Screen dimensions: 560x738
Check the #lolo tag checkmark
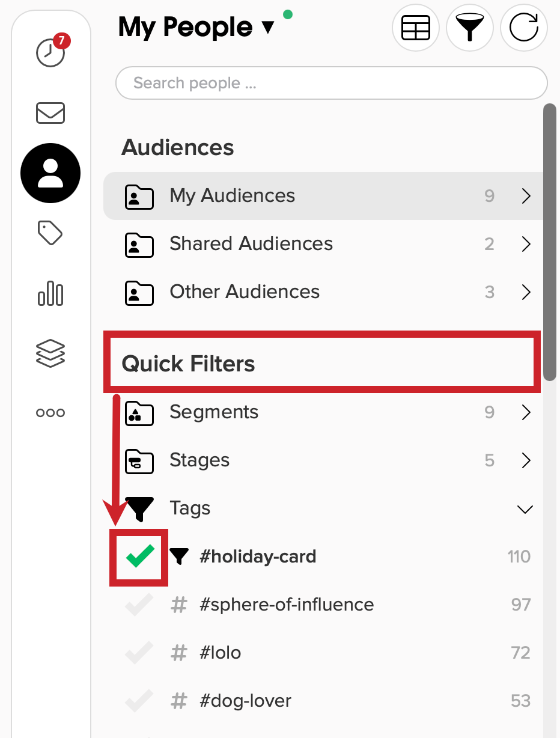tap(139, 653)
